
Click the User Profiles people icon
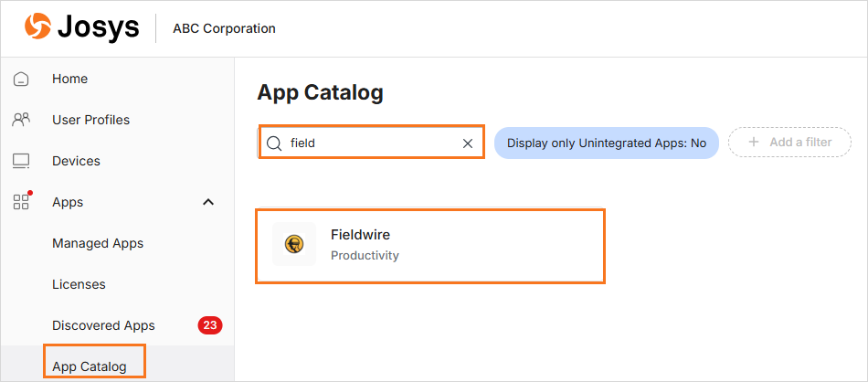21,120
